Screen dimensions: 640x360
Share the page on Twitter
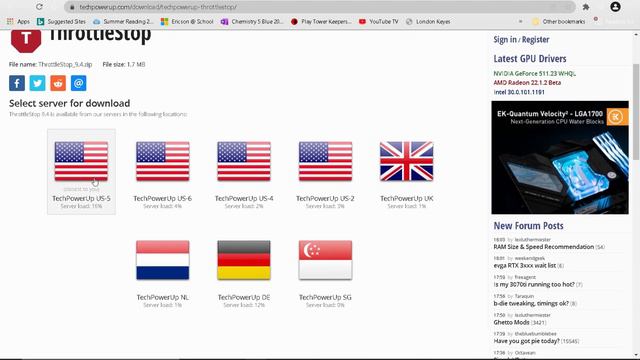tap(38, 83)
